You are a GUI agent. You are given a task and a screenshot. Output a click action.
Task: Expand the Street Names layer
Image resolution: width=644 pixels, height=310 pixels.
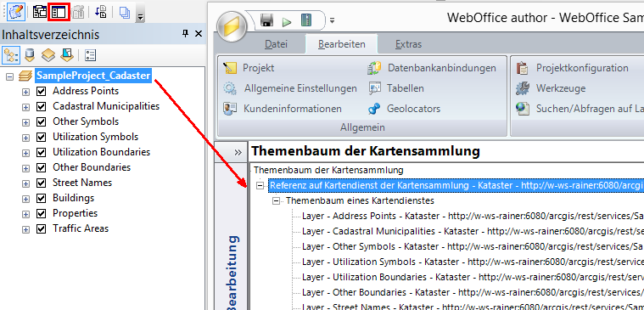pos(25,183)
